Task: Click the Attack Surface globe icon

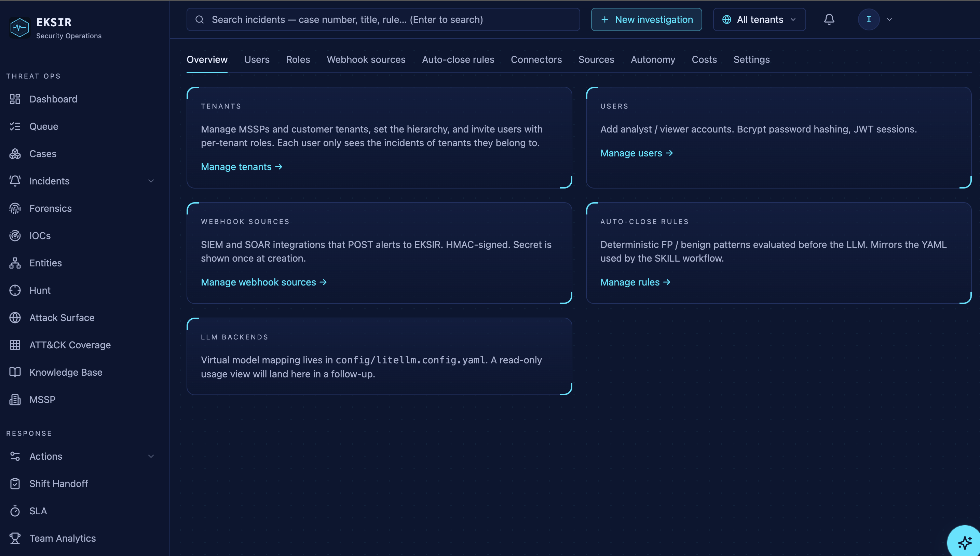Action: pyautogui.click(x=15, y=318)
